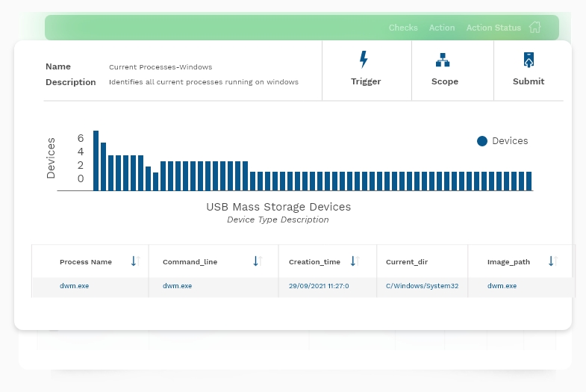
Task: Click the Current_dir column header
Action: click(x=407, y=262)
